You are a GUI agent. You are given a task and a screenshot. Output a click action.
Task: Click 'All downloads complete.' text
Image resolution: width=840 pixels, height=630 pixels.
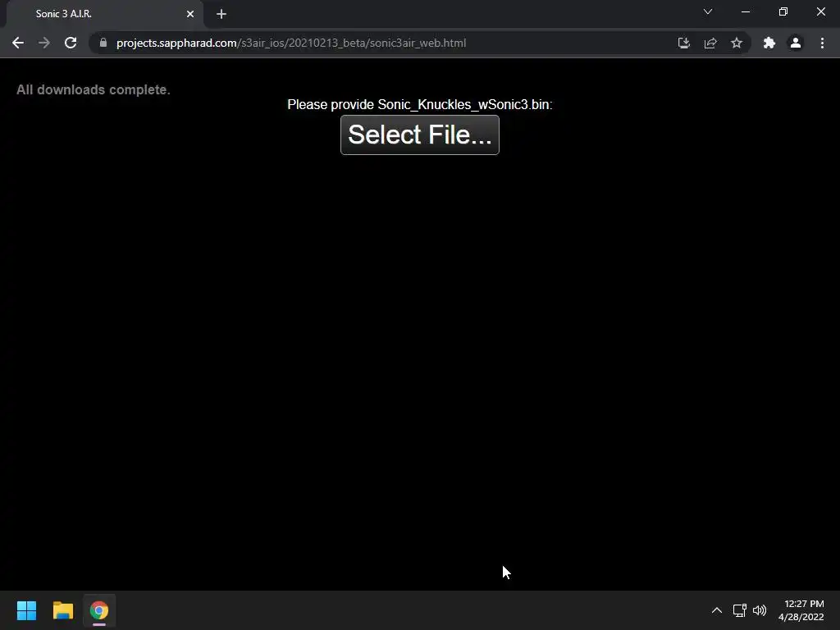click(x=94, y=89)
